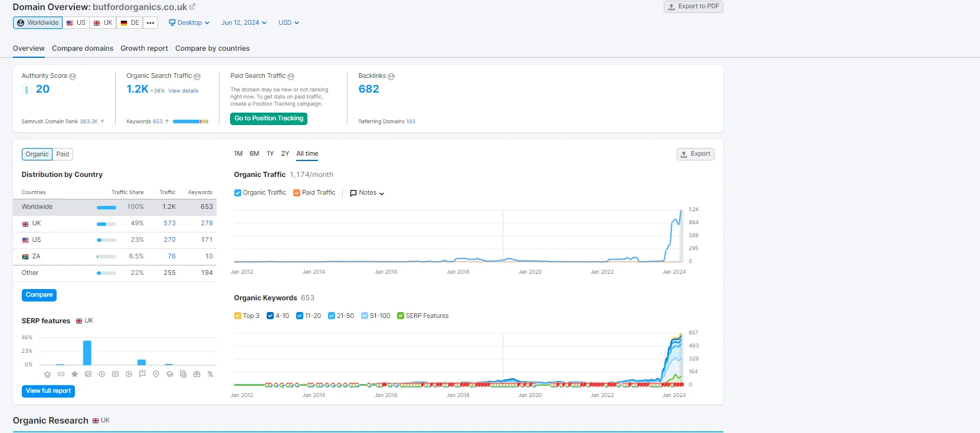The width and height of the screenshot is (980, 433).
Task: Click Export to PDF button
Action: (693, 6)
